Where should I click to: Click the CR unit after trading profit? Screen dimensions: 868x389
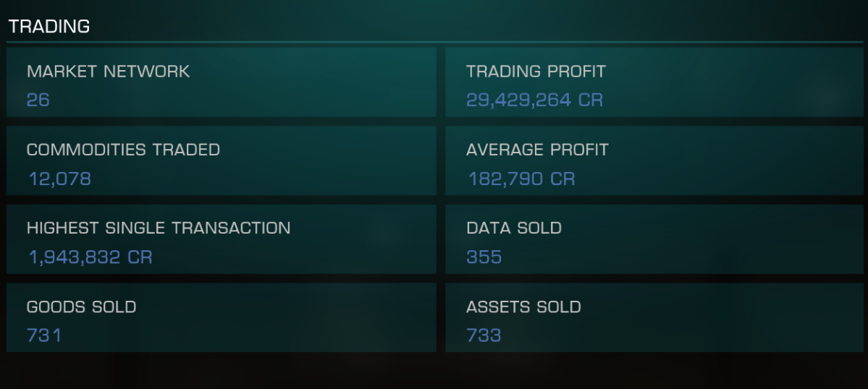pos(591,100)
